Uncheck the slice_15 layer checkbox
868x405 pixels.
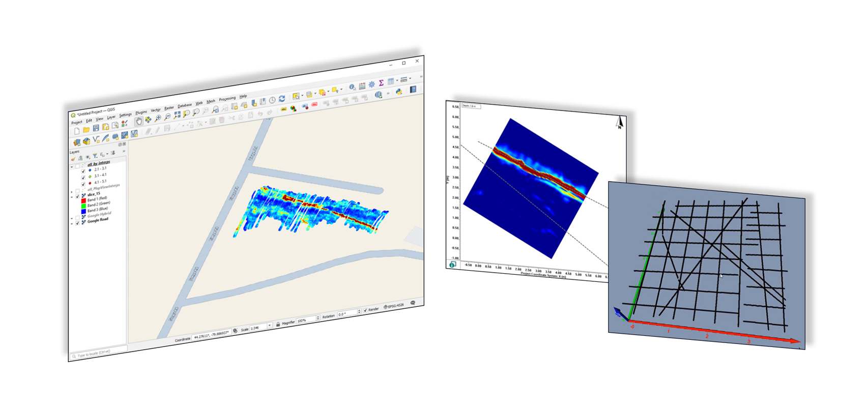[78, 196]
